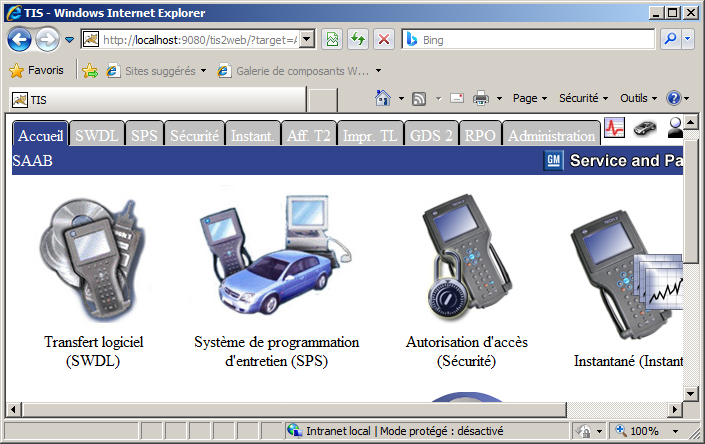Open the Favoris star button
The height and width of the screenshot is (444, 705).
pos(36,71)
